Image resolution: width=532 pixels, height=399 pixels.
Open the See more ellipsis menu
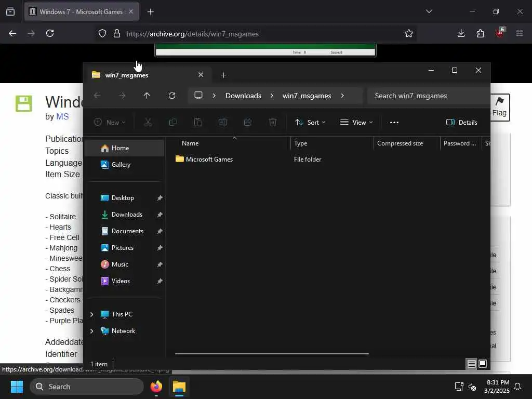point(394,123)
